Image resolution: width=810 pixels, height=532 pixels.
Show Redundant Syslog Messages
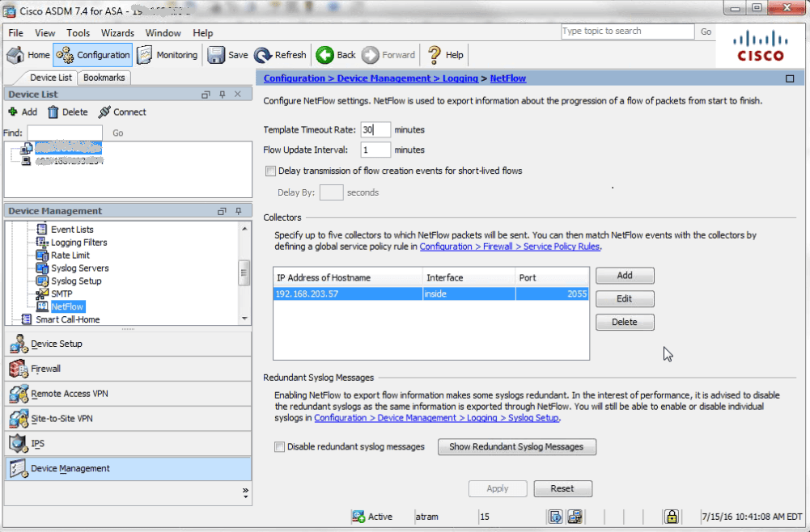coord(516,447)
